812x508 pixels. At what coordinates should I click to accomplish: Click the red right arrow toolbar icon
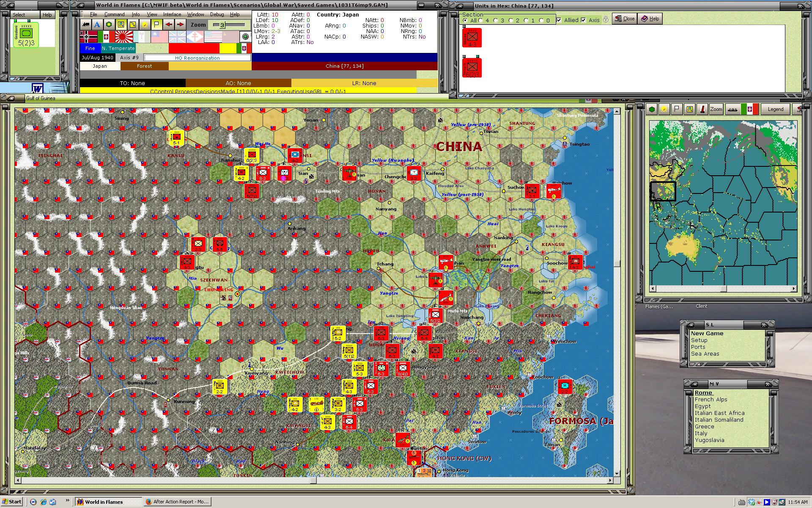click(180, 25)
